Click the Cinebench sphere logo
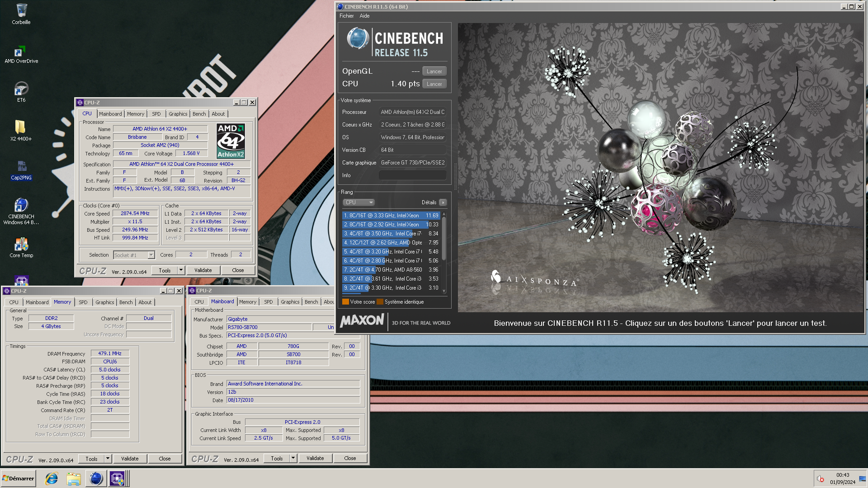 (358, 39)
